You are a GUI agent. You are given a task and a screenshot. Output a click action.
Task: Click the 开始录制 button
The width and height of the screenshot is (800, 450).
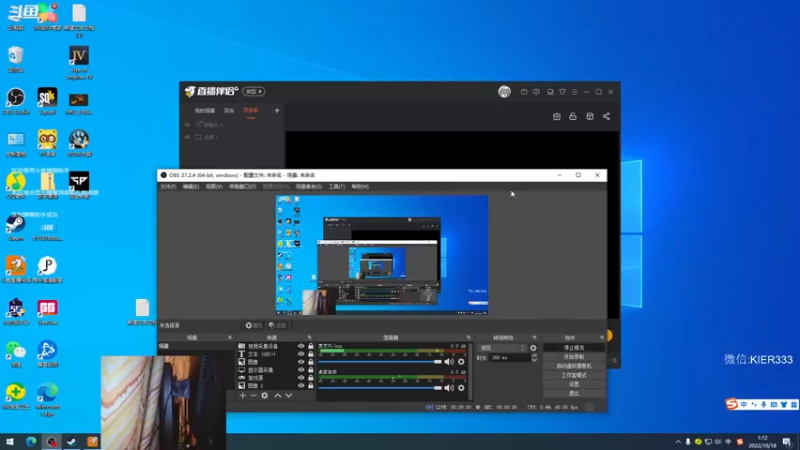coord(574,357)
